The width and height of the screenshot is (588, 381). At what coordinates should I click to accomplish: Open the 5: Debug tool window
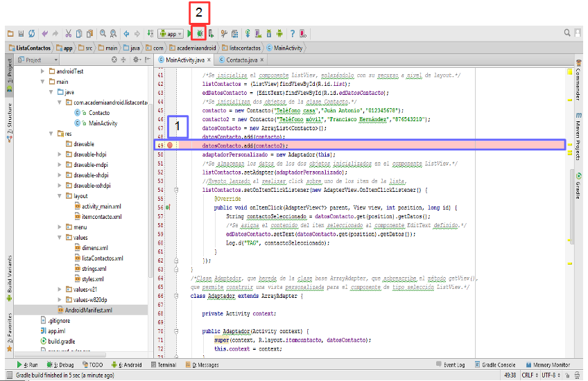(60, 365)
